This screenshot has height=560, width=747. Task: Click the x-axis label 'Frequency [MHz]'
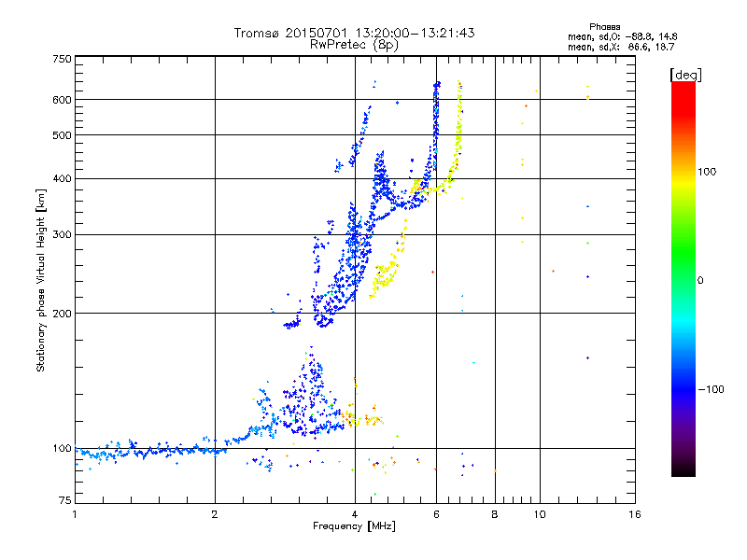[x=354, y=526]
